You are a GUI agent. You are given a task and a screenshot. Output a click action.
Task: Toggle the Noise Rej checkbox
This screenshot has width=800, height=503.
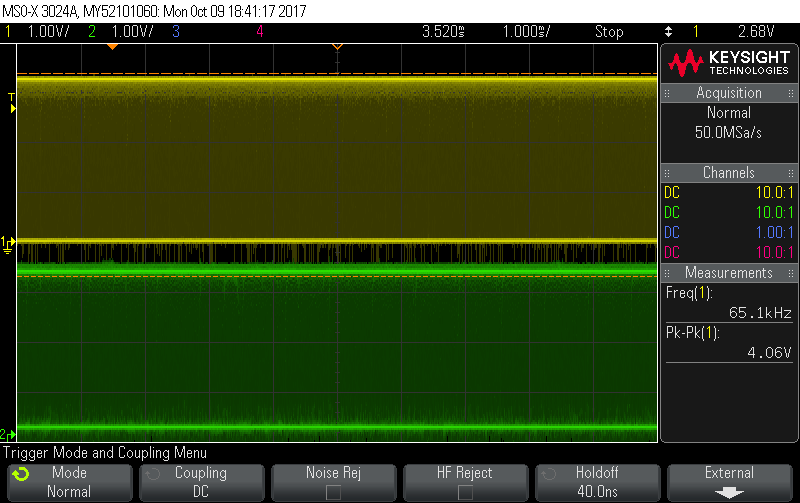[333, 492]
